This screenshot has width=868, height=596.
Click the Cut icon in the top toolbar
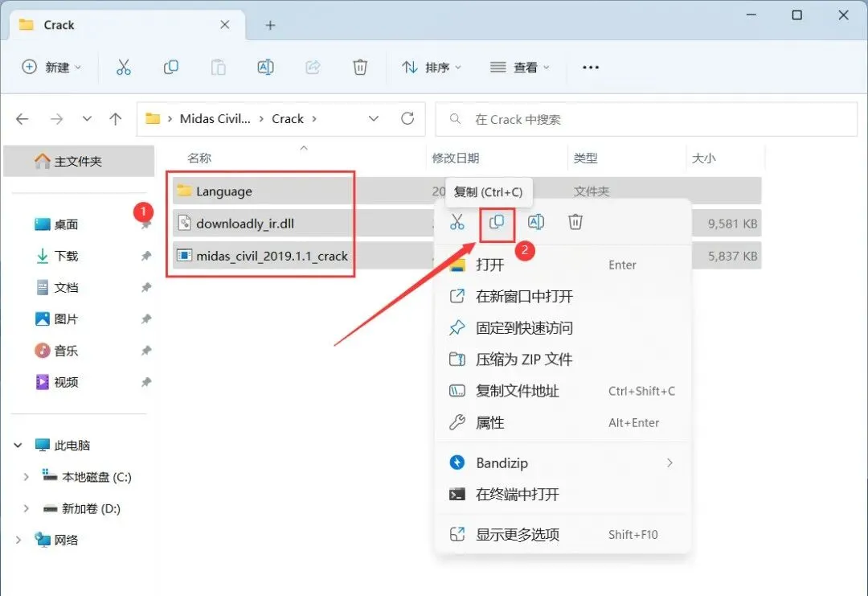[124, 67]
